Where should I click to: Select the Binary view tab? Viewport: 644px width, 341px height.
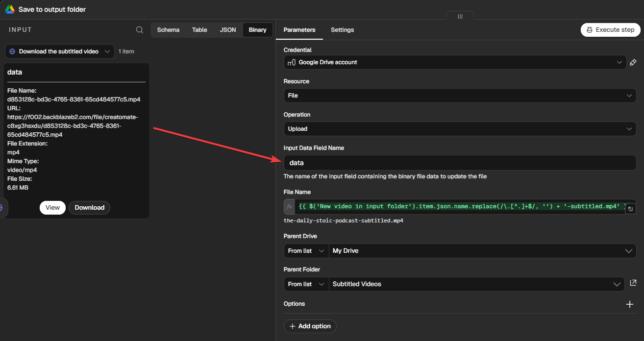[258, 30]
